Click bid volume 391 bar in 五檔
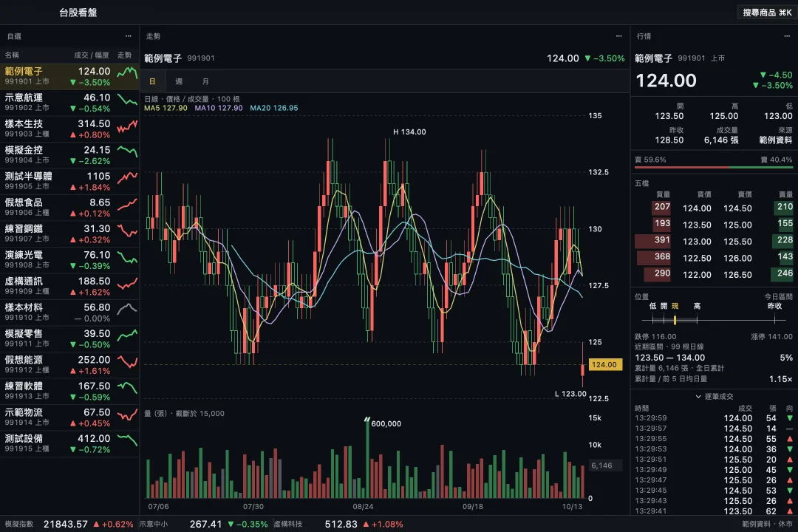Image resolution: width=798 pixels, height=532 pixels. click(x=652, y=240)
